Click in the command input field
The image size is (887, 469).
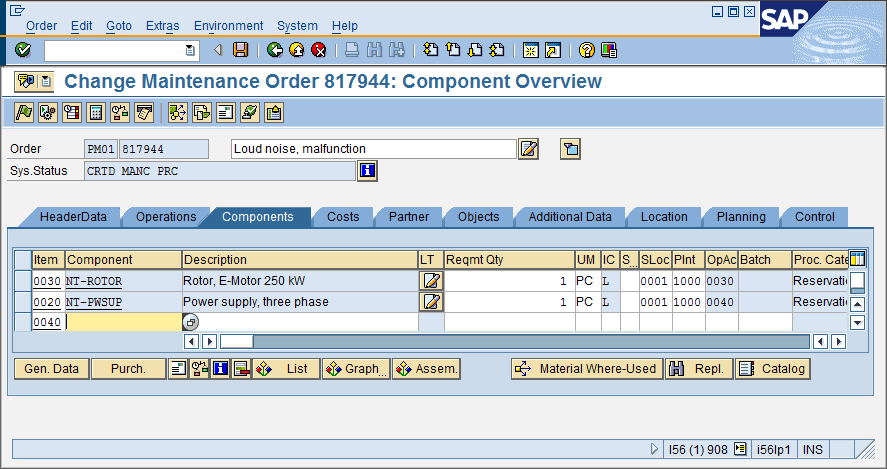115,50
